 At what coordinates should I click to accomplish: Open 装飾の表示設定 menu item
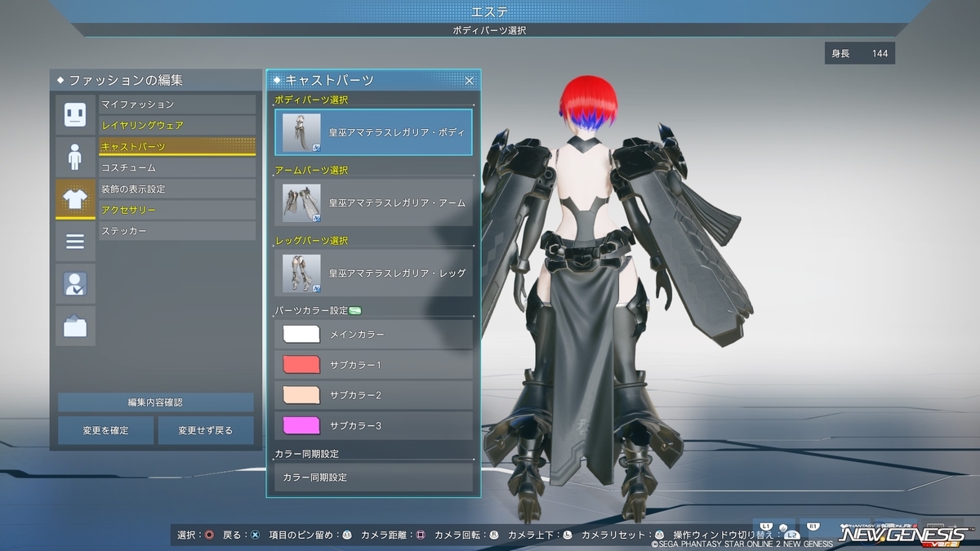click(177, 189)
